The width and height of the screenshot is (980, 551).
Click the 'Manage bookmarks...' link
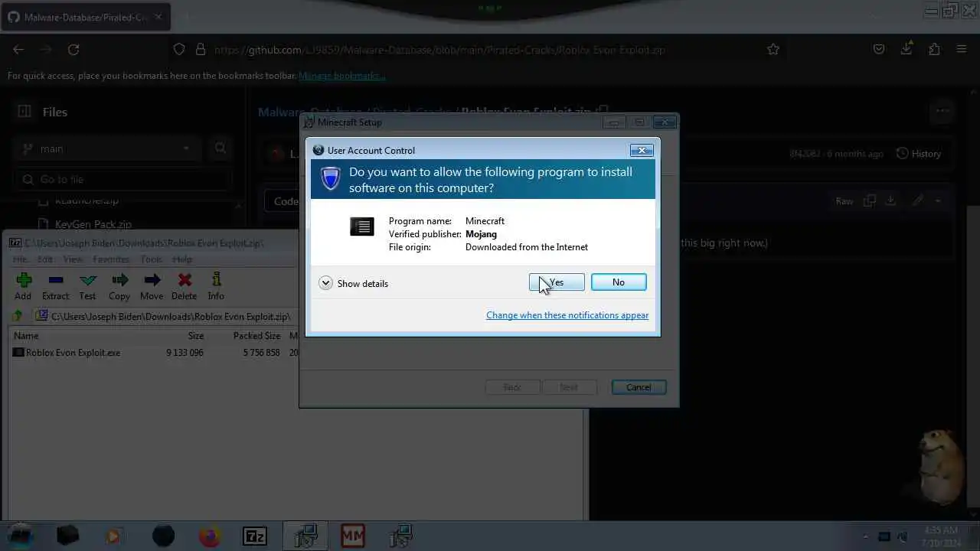click(x=342, y=76)
